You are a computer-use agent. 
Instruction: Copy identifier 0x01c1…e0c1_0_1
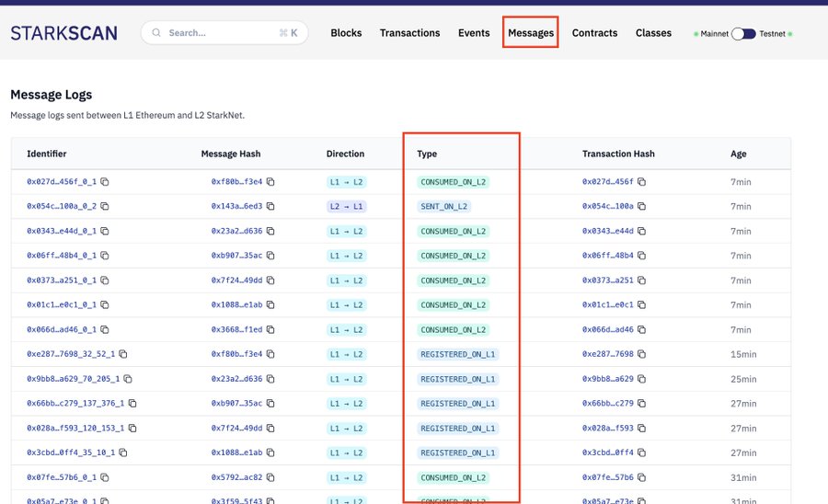(105, 305)
